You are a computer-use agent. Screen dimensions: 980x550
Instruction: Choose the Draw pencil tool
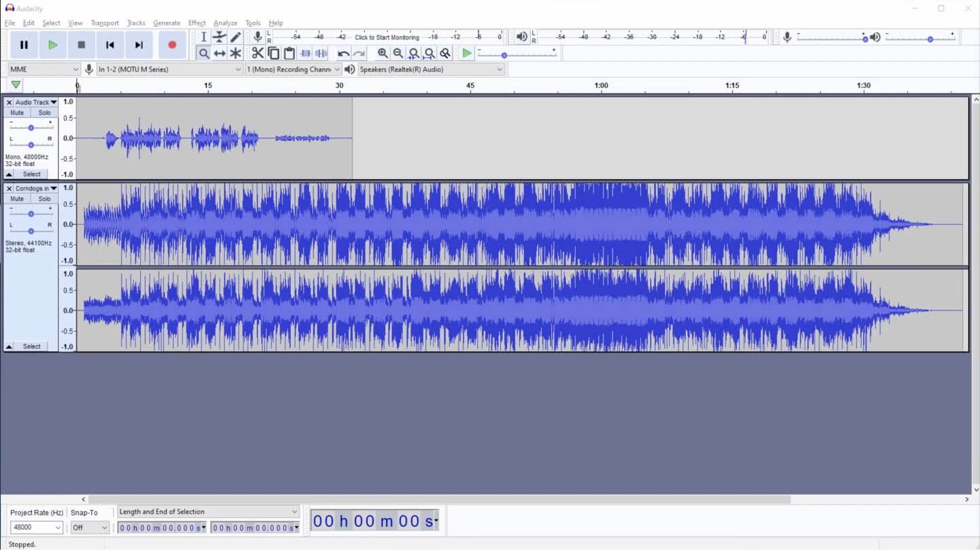[235, 37]
